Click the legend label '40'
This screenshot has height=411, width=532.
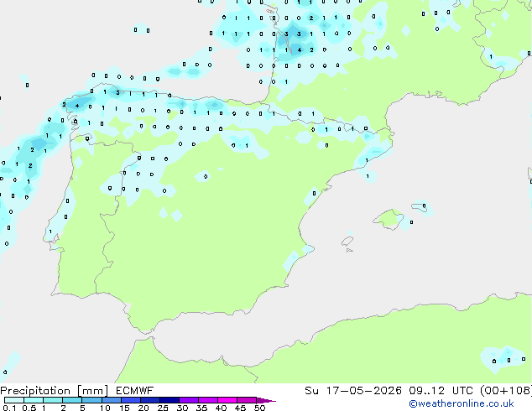221,408
